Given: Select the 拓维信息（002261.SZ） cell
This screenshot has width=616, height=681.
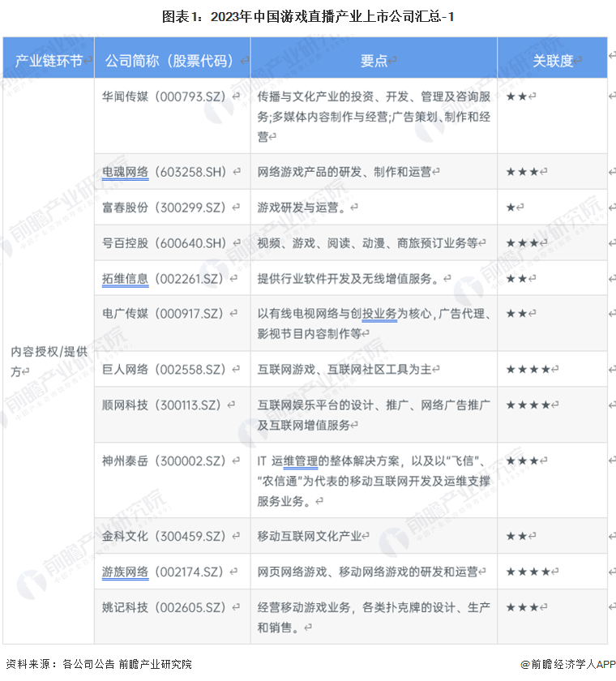Looking at the screenshot, I should pos(173,278).
